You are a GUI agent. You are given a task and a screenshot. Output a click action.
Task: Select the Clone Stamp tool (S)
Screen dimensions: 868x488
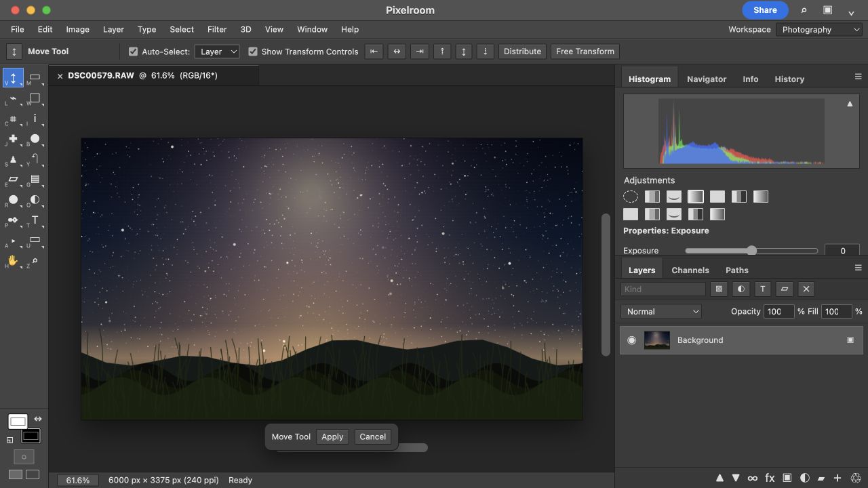coord(13,160)
